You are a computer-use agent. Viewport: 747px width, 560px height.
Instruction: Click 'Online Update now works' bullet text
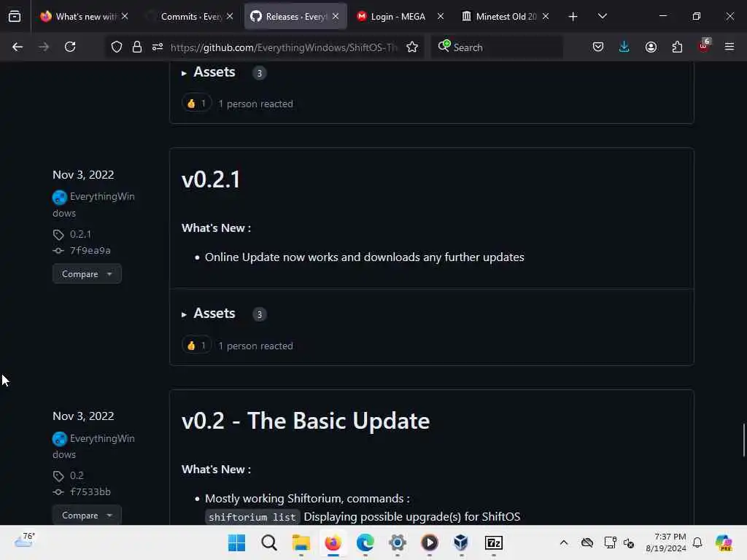coord(365,257)
